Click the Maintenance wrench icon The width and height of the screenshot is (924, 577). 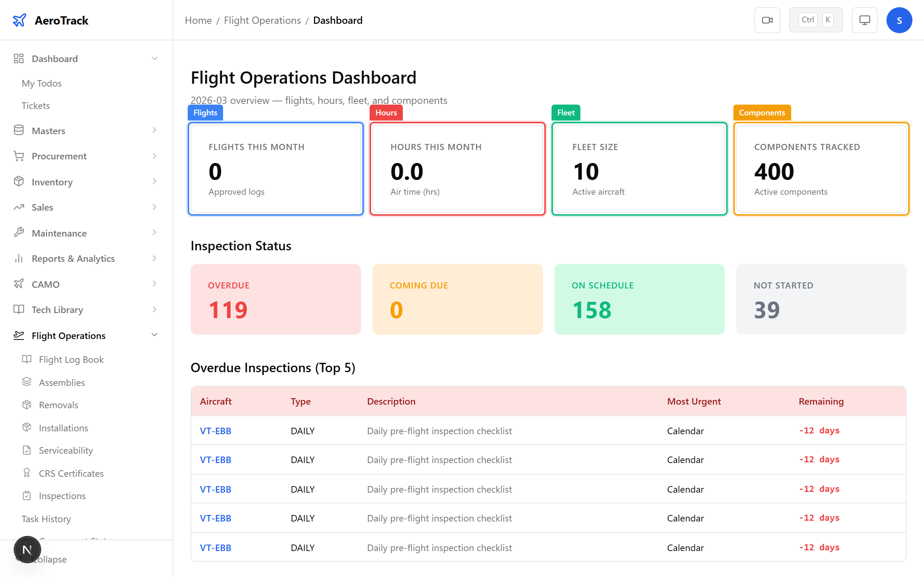pyautogui.click(x=19, y=232)
